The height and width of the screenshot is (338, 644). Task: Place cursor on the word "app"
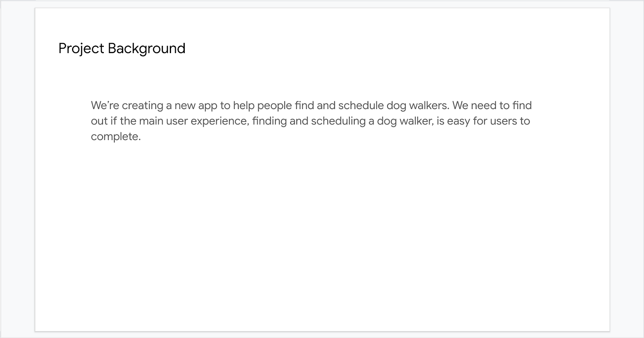pos(208,105)
